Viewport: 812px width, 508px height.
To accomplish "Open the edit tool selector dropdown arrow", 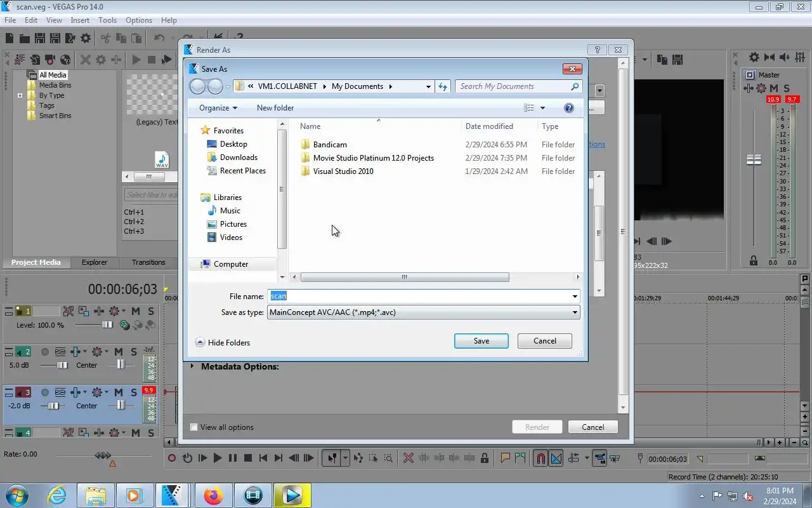I will [x=345, y=458].
